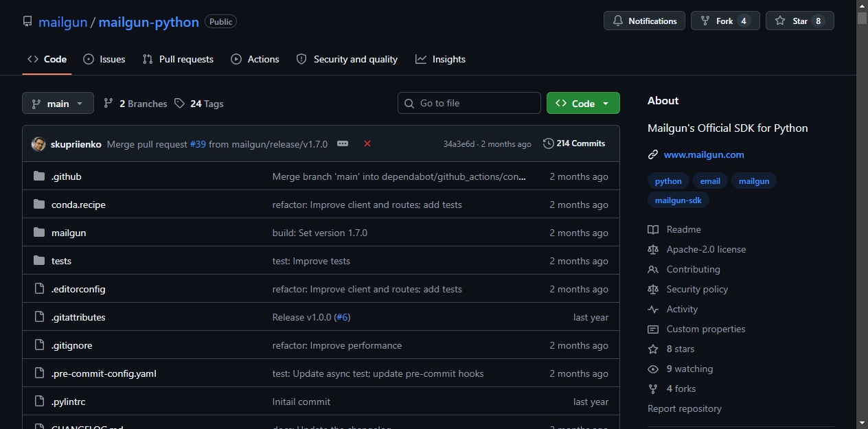The height and width of the screenshot is (429, 868).
Task: Click skupriienko's avatar in commit row
Action: (38, 144)
